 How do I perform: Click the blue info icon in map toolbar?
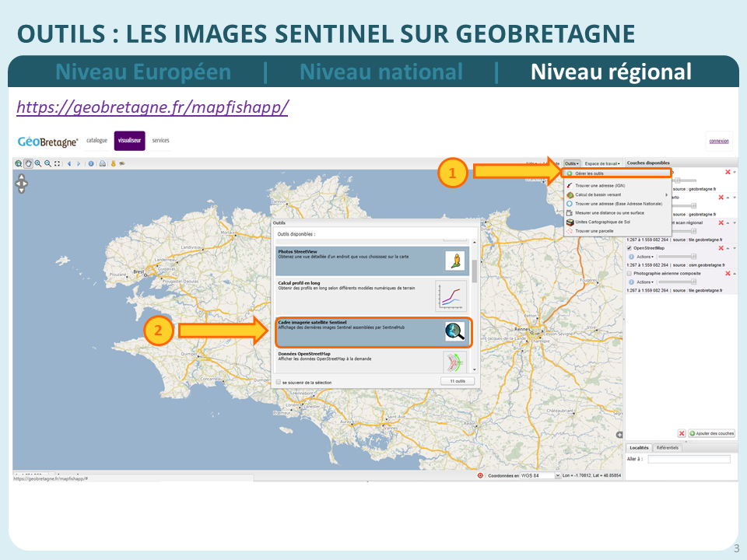[91, 164]
